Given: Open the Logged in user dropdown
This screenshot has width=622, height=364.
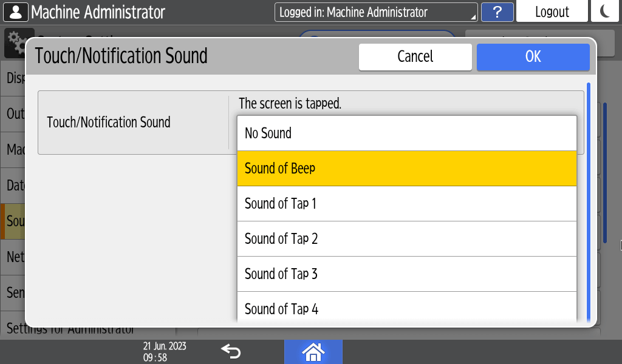Looking at the screenshot, I should pyautogui.click(x=376, y=12).
